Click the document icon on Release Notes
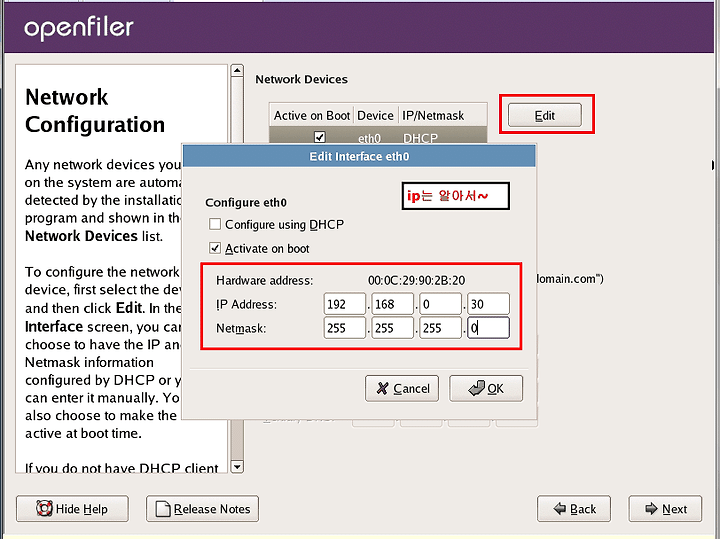The width and height of the screenshot is (720, 539). tap(163, 509)
